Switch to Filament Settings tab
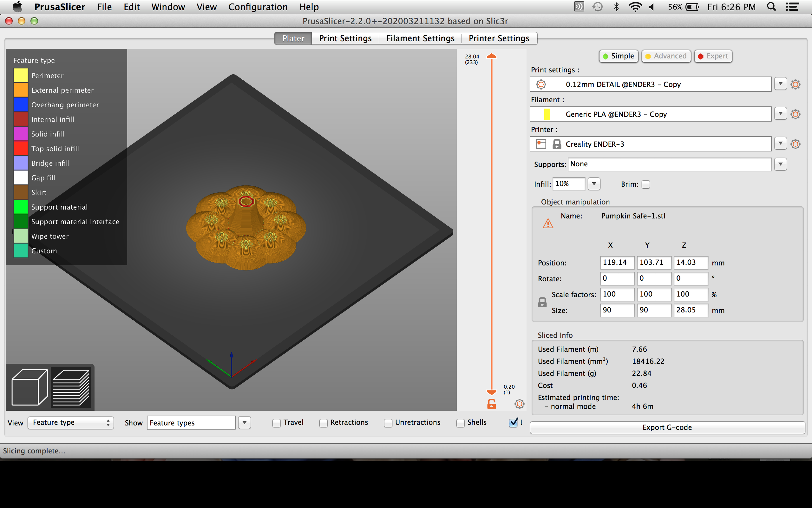Image resolution: width=812 pixels, height=508 pixels. (x=420, y=38)
